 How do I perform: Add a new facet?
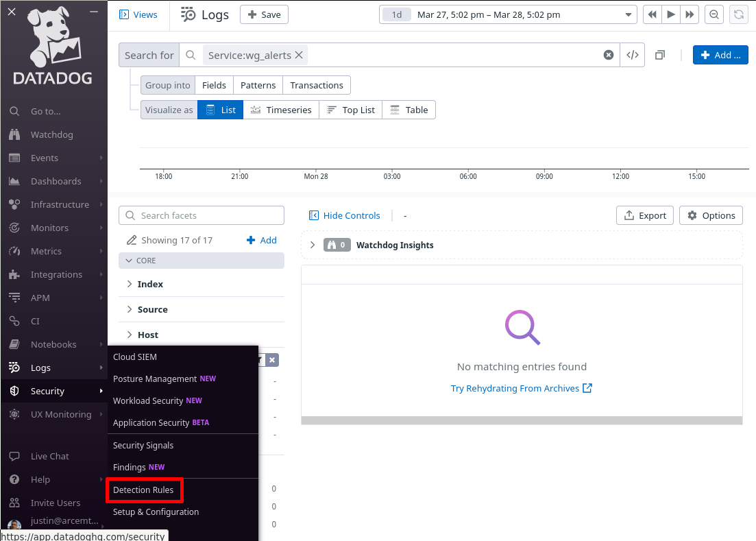262,240
